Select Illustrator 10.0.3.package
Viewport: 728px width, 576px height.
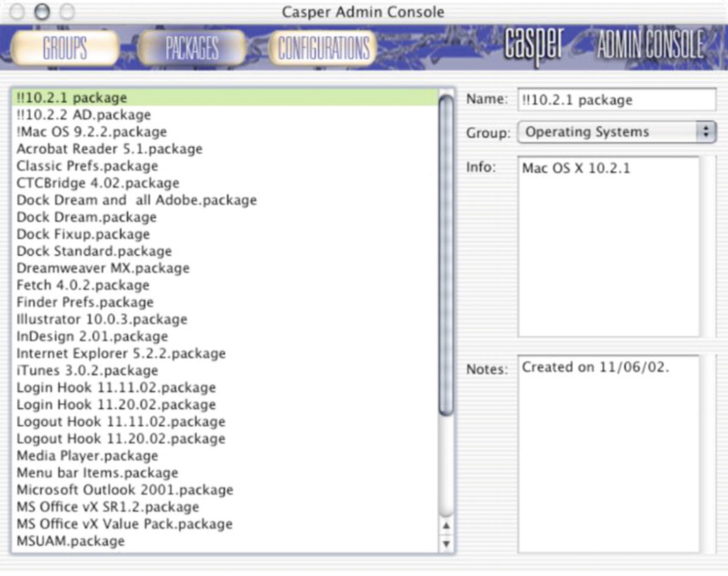coord(225,319)
